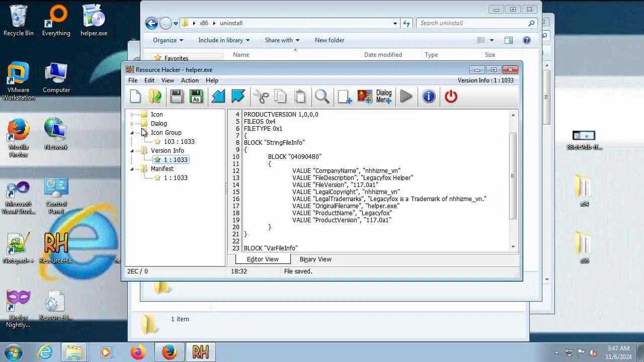This screenshot has height=362, width=644.
Task: Open Organize dropdown in Explorer window
Action: [x=168, y=40]
